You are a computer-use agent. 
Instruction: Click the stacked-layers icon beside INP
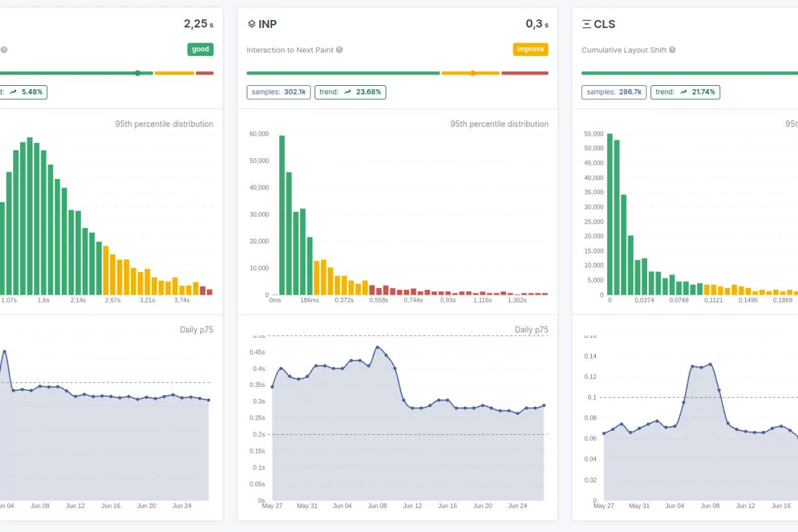click(x=251, y=23)
